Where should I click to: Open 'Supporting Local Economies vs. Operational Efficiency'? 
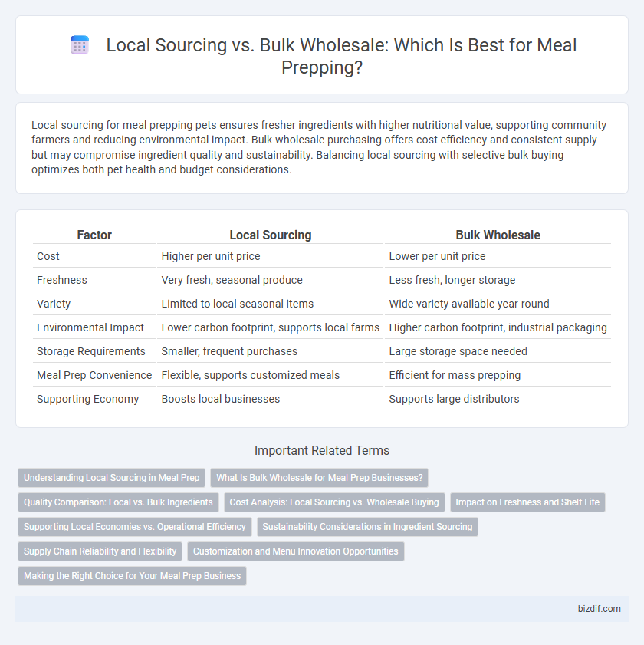click(134, 527)
